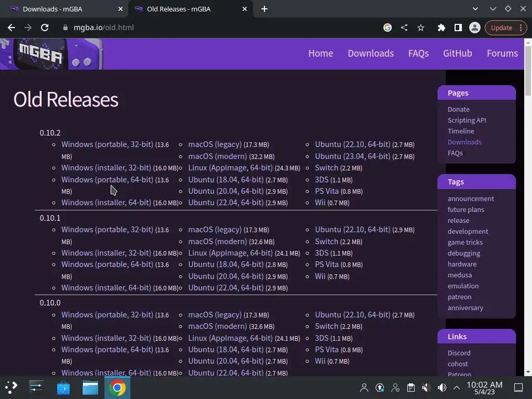Open the KDE application launcher

click(x=11, y=388)
